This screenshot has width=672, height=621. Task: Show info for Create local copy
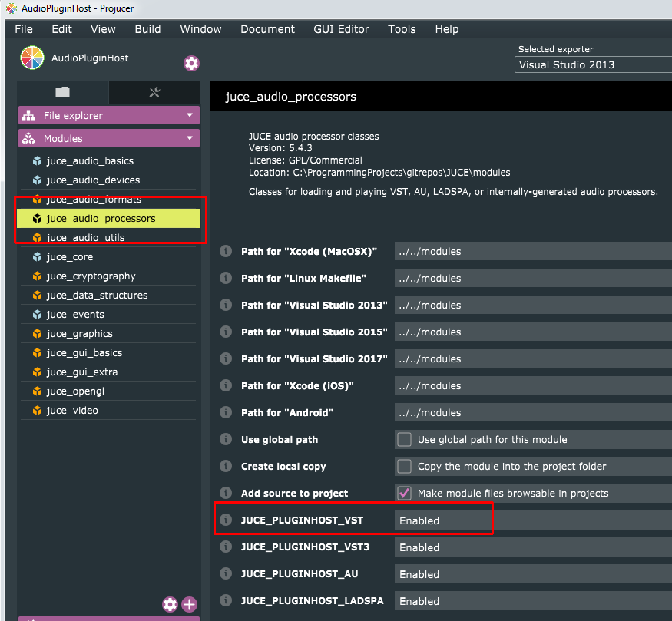click(226, 466)
